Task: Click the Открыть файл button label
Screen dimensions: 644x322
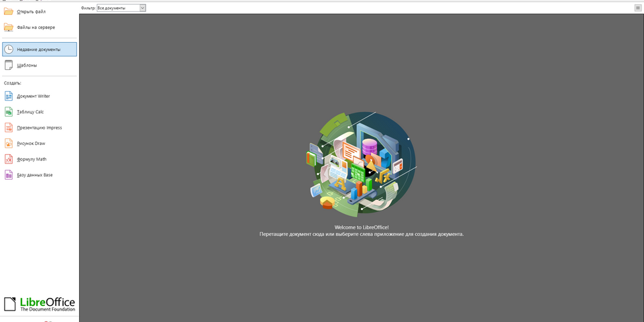Action: click(32, 12)
